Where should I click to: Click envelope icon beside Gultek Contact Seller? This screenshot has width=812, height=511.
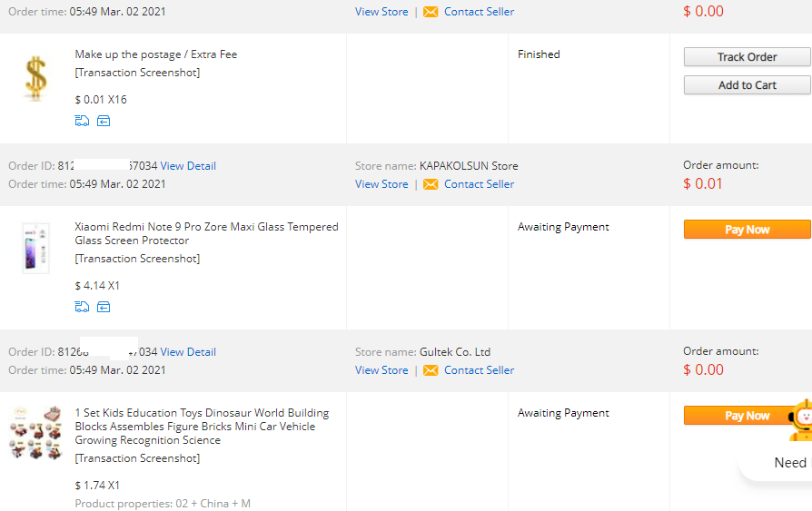click(x=431, y=370)
